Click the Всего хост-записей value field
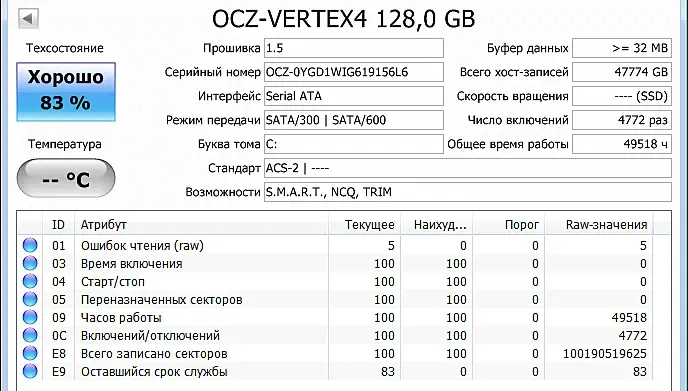Screen dimensions: 688x391 coord(622,72)
